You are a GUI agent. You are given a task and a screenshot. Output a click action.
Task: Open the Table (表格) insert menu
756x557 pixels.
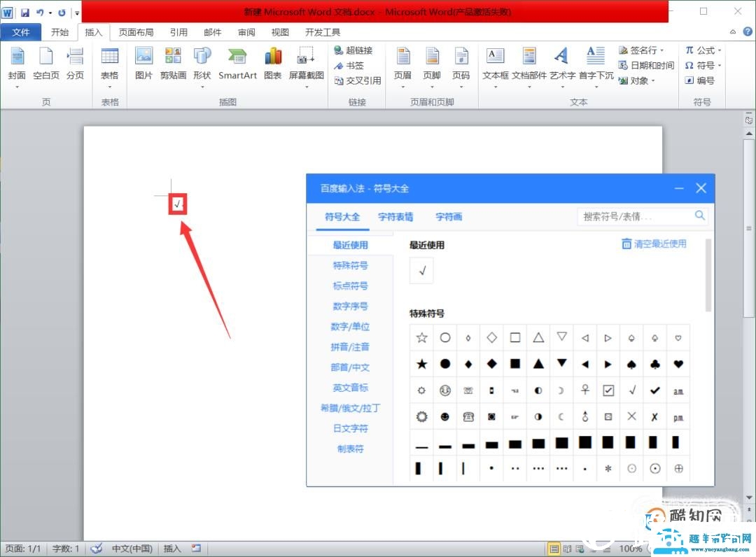pyautogui.click(x=109, y=67)
